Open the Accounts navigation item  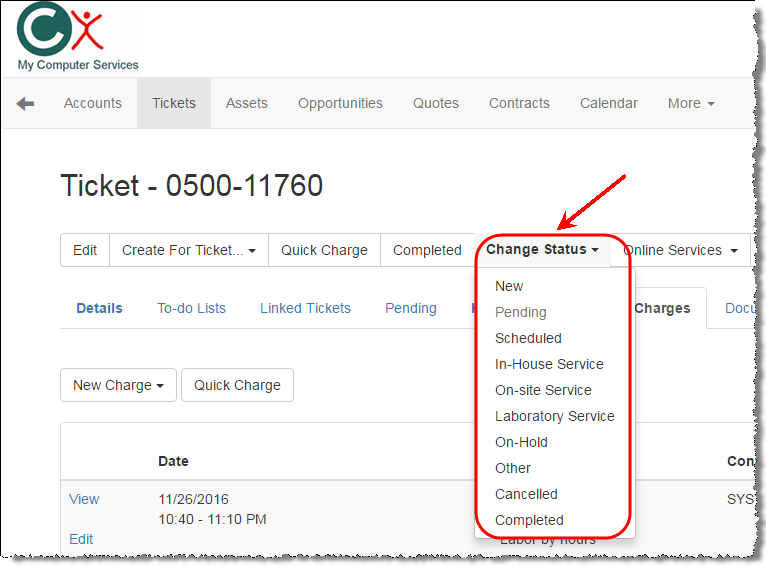(x=93, y=103)
